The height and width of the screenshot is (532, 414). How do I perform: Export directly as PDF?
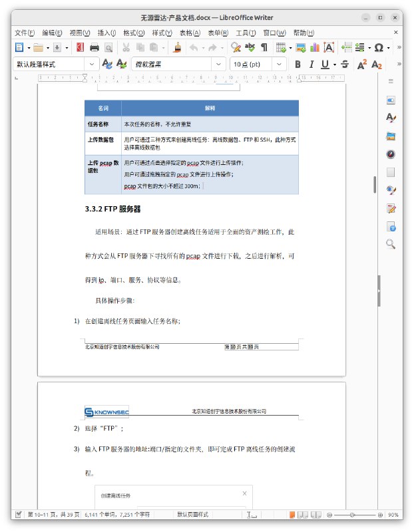[x=80, y=47]
